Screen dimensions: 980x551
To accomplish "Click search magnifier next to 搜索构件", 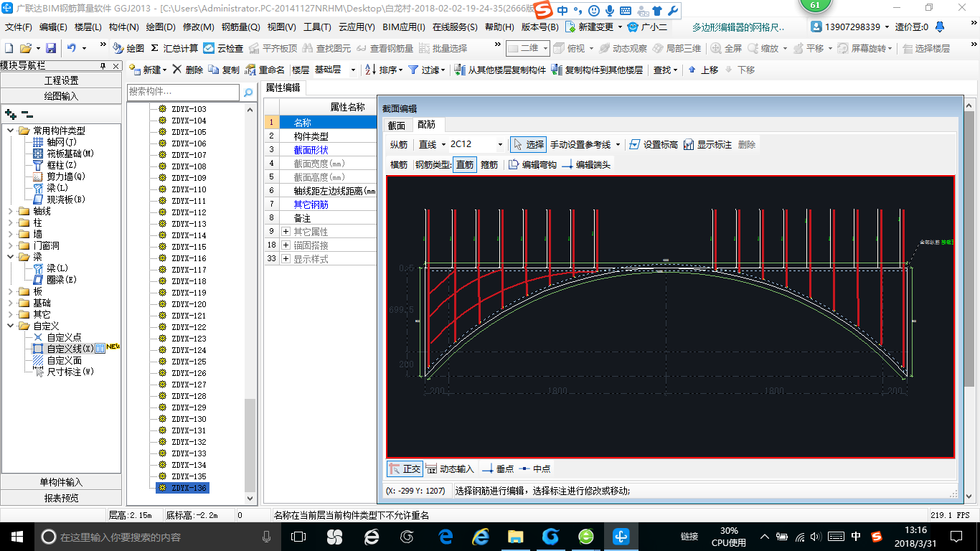I will point(248,93).
